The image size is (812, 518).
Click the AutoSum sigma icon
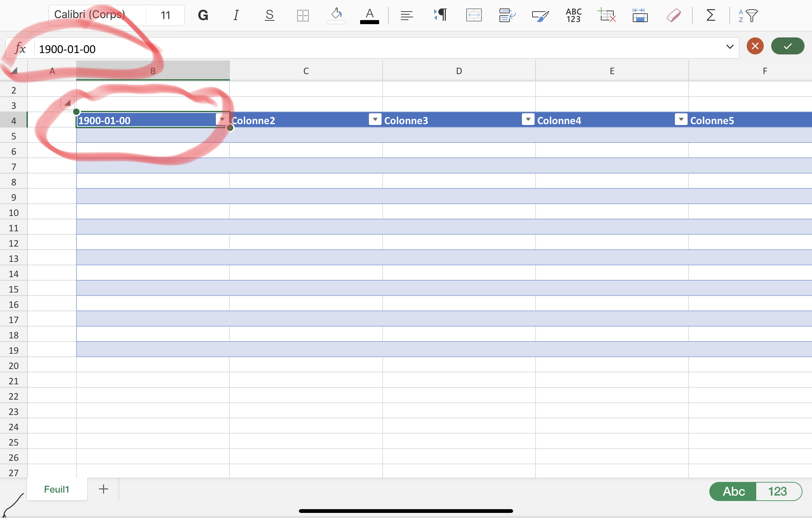[711, 15]
